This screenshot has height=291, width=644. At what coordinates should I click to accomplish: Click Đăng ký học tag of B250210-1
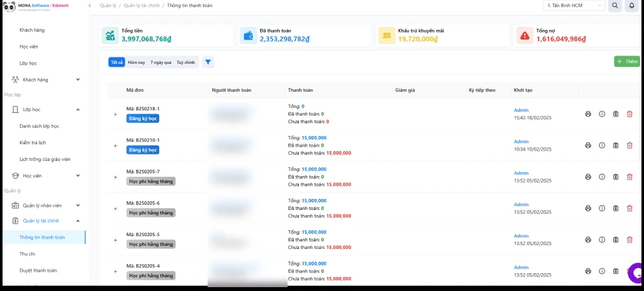[x=142, y=150]
